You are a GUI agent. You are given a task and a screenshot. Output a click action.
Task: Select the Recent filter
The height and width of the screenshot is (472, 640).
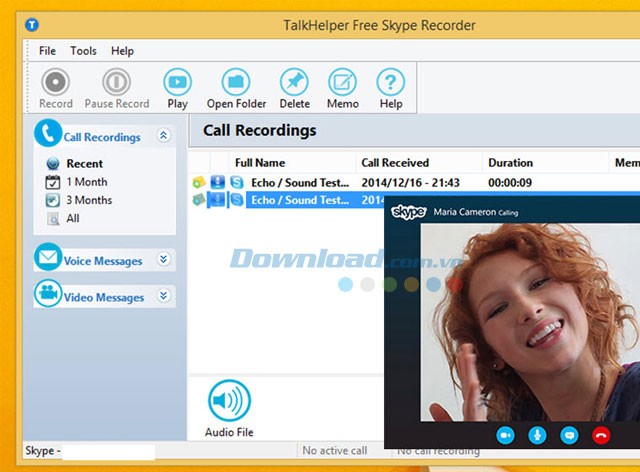click(84, 163)
